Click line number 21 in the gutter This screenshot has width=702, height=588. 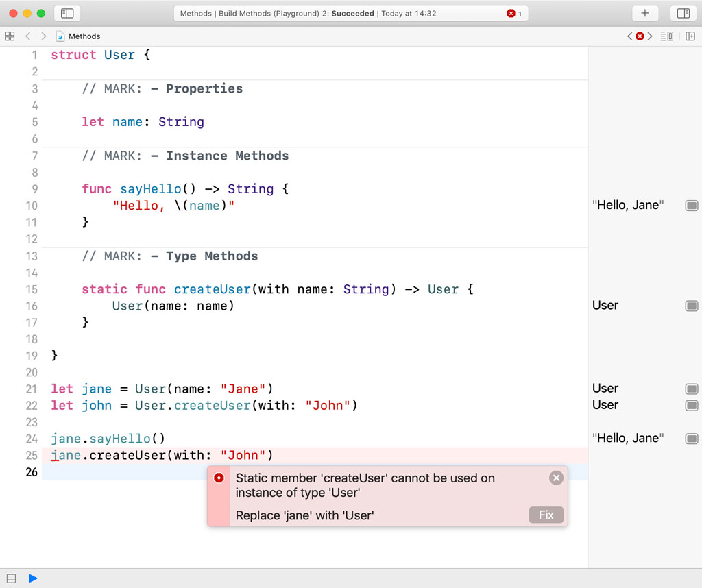click(32, 389)
